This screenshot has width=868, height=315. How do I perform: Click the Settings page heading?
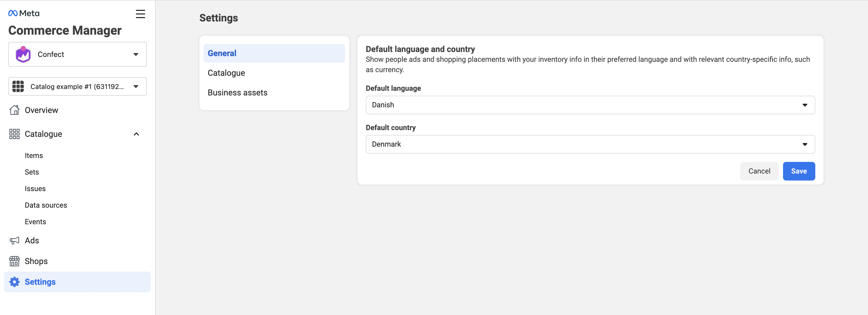[x=218, y=18]
